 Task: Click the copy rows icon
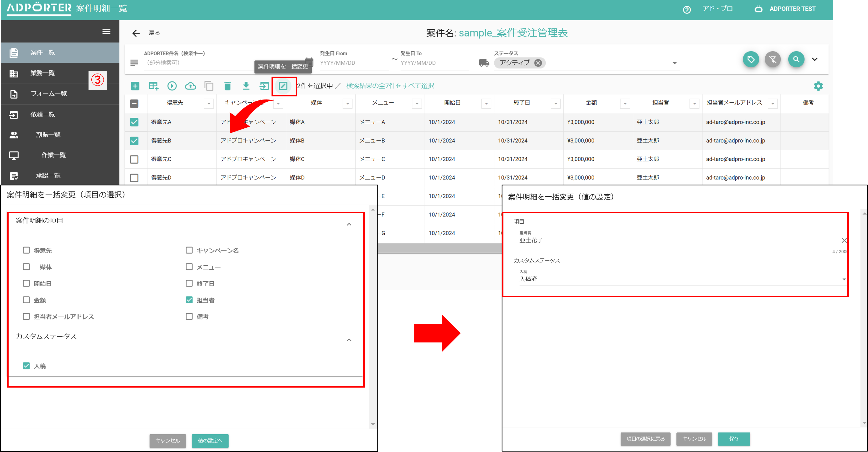[x=209, y=86]
